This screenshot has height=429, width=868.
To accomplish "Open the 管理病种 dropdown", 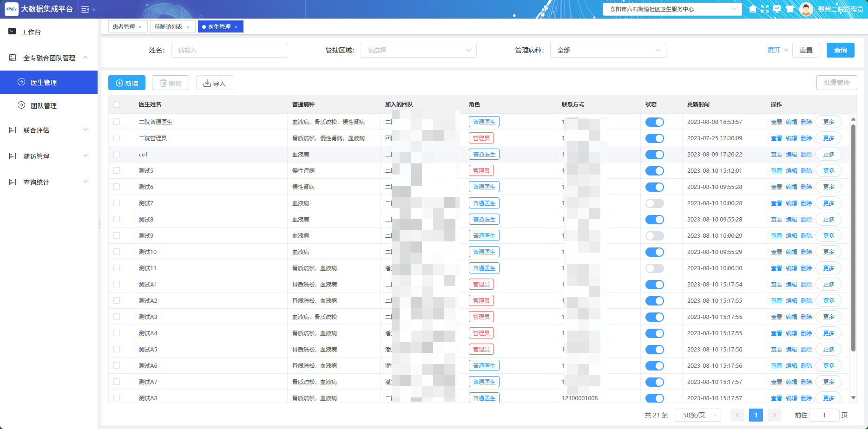I will pyautogui.click(x=608, y=50).
